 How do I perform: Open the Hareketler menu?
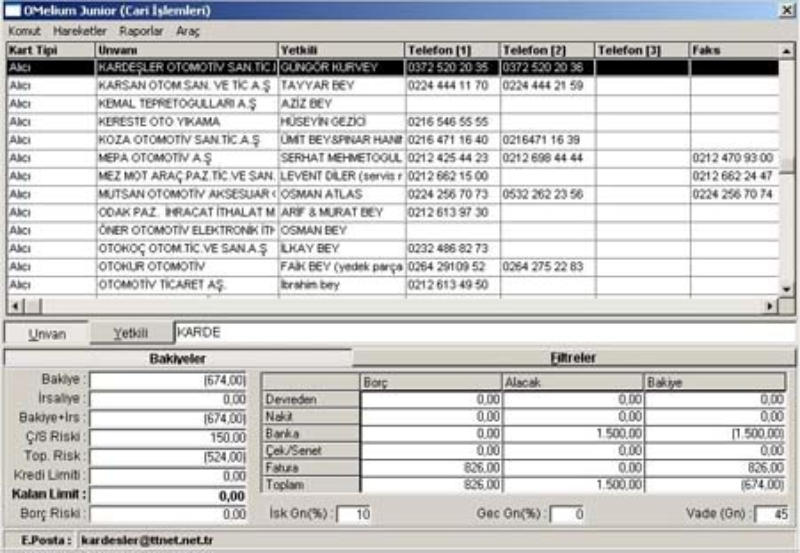click(x=80, y=31)
